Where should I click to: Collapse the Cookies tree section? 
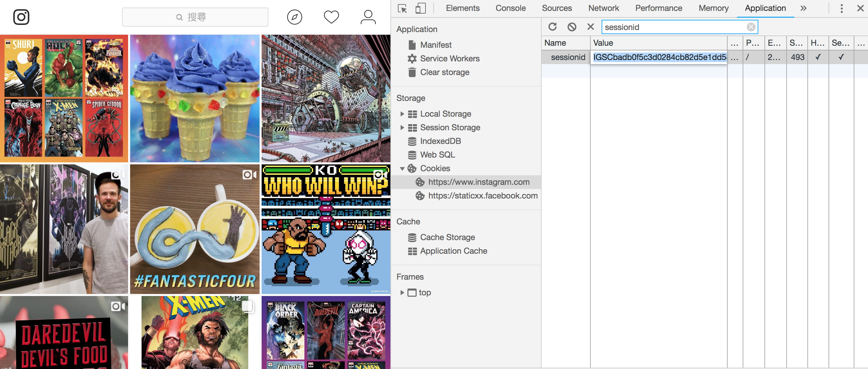(402, 168)
